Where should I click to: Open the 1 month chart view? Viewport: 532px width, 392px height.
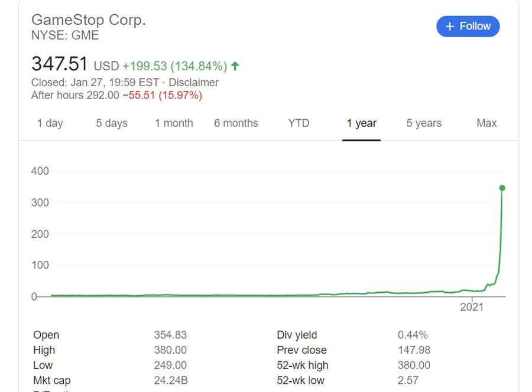click(x=174, y=123)
